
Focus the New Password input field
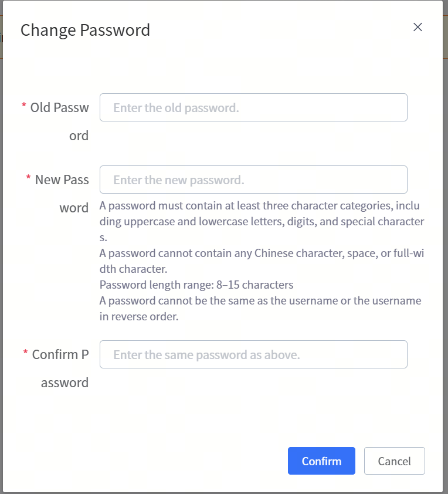pyautogui.click(x=253, y=180)
